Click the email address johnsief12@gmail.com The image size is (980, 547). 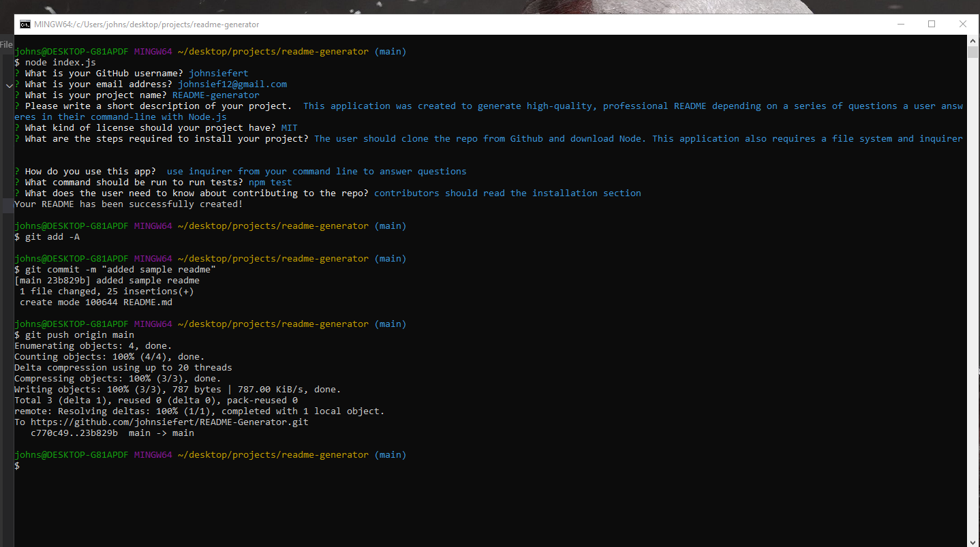coord(232,84)
